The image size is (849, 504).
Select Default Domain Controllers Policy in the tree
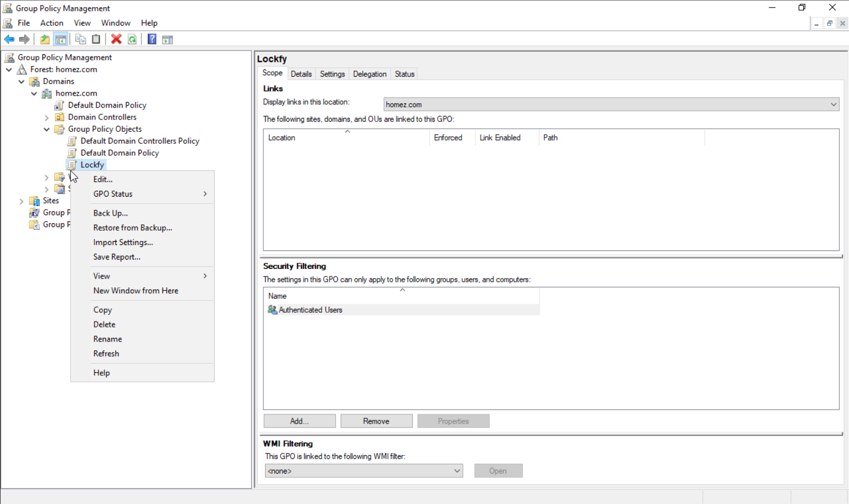(140, 141)
